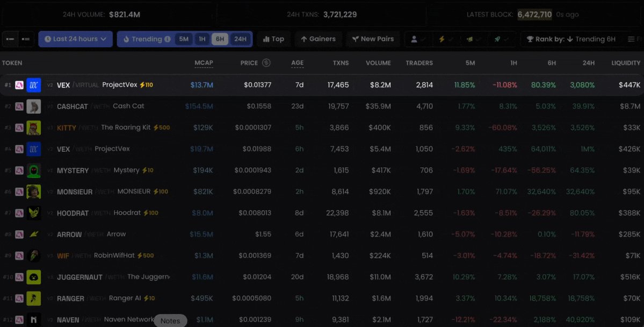The width and height of the screenshot is (644, 327).
Task: Click the JUGGERNAUT token logo
Action: (x=34, y=277)
